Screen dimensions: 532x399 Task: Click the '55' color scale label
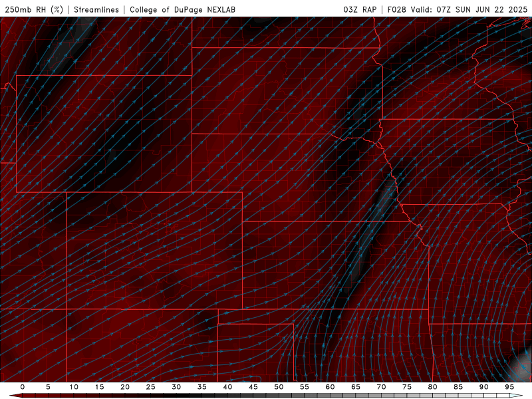[305, 387]
